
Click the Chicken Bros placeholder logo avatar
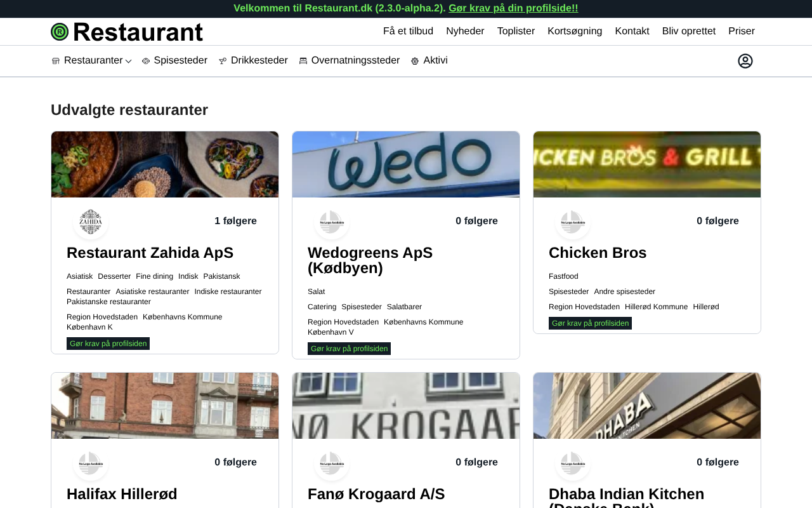(x=573, y=222)
